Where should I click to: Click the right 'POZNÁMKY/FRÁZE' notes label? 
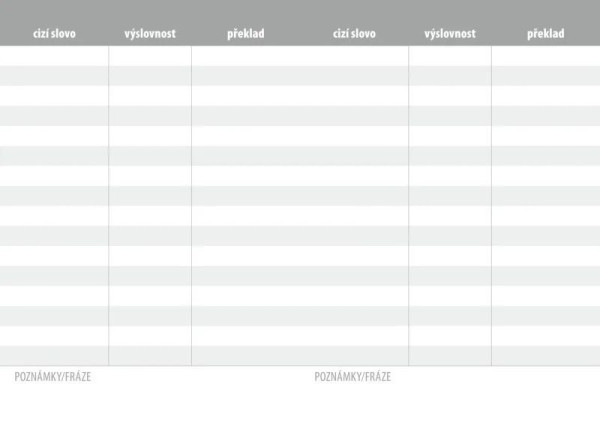(x=353, y=377)
